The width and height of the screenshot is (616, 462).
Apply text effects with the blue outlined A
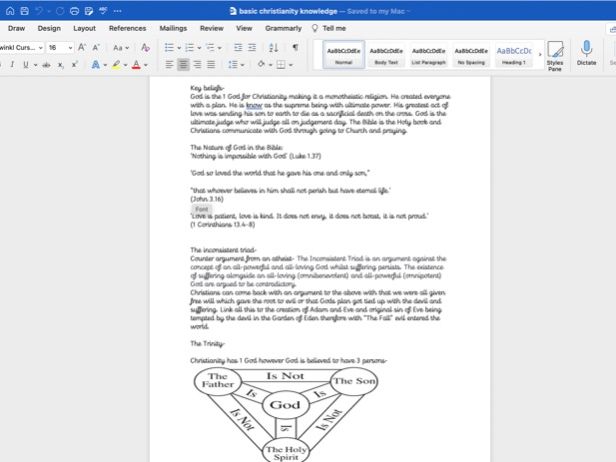click(95, 65)
